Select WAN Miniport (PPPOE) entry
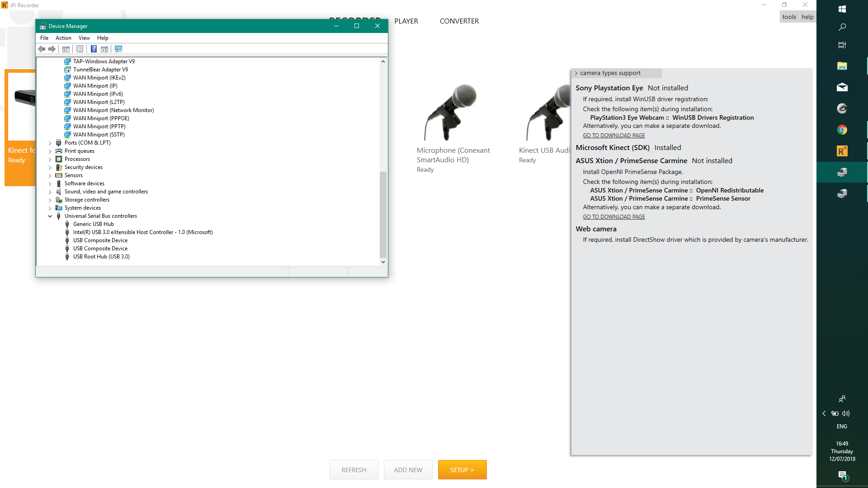Screen dimensions: 868x488 pos(101,118)
